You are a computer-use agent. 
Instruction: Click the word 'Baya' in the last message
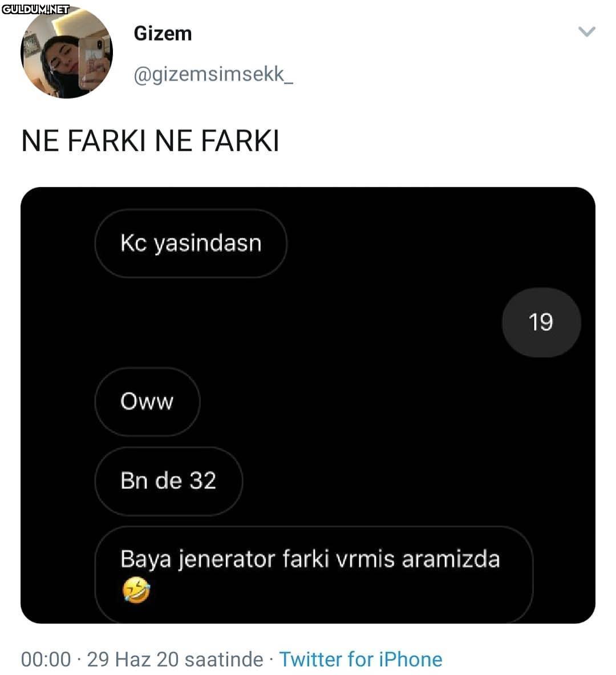tap(145, 559)
